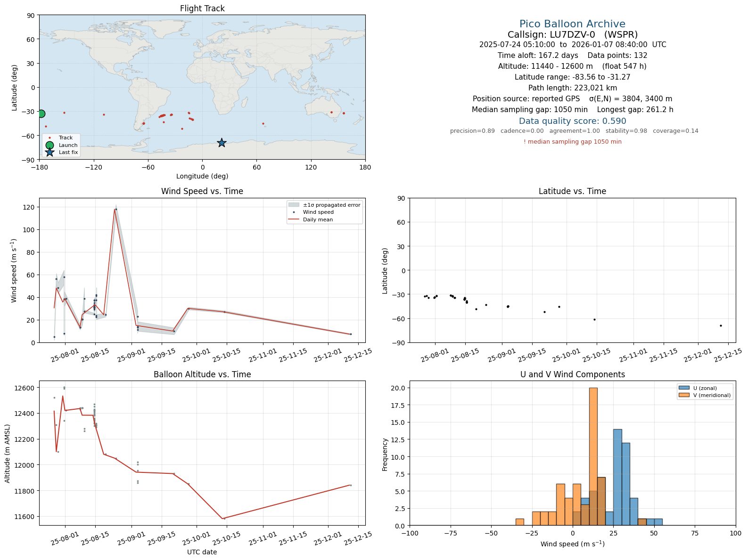The width and height of the screenshot is (748, 560).
Task: Click the altitude minimum point near 11580 m
Action: click(224, 519)
